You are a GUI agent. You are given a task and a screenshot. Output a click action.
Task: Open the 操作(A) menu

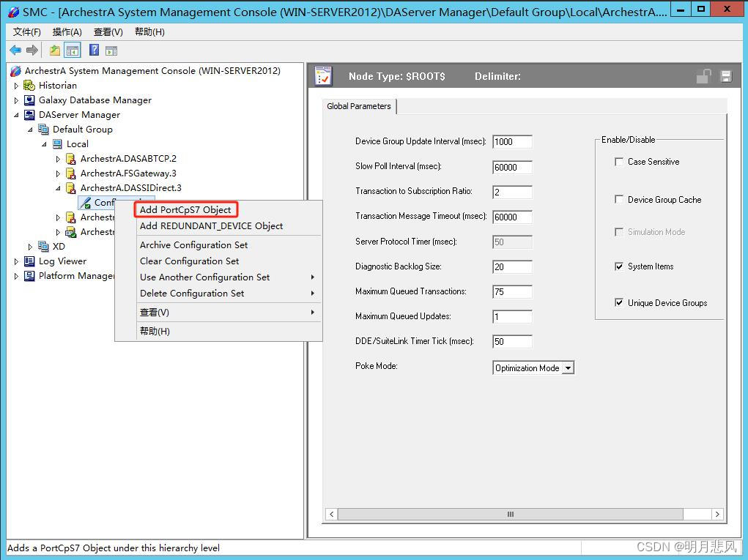pos(67,32)
